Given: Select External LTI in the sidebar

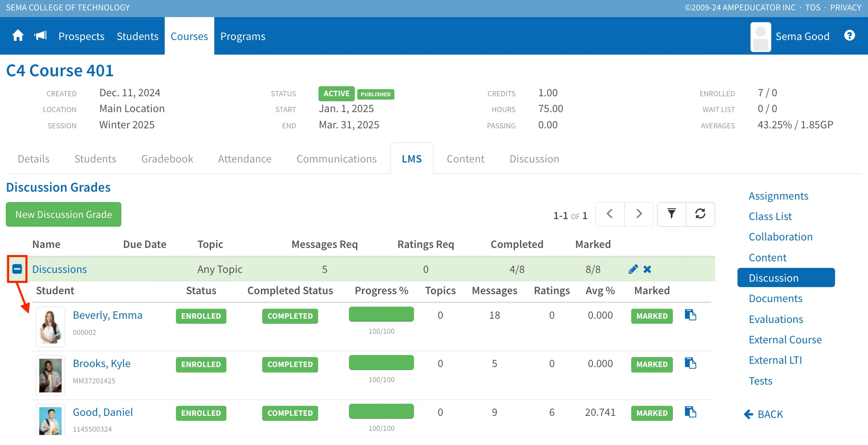Looking at the screenshot, I should click(775, 360).
